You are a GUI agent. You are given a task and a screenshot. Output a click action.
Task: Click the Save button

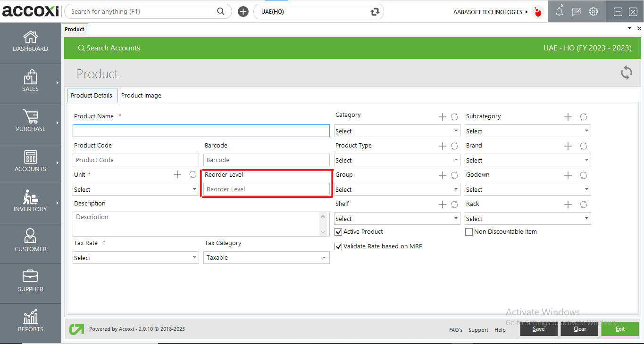(x=538, y=329)
